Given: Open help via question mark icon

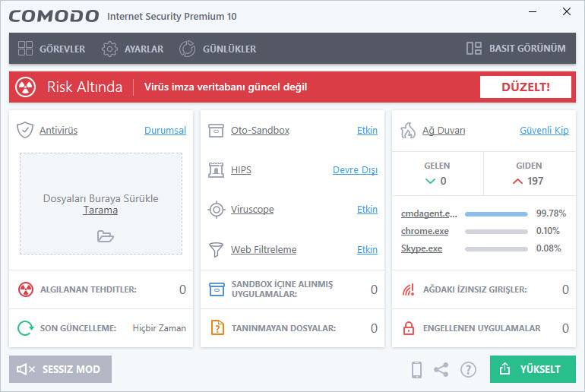Looking at the screenshot, I should pyautogui.click(x=468, y=370).
